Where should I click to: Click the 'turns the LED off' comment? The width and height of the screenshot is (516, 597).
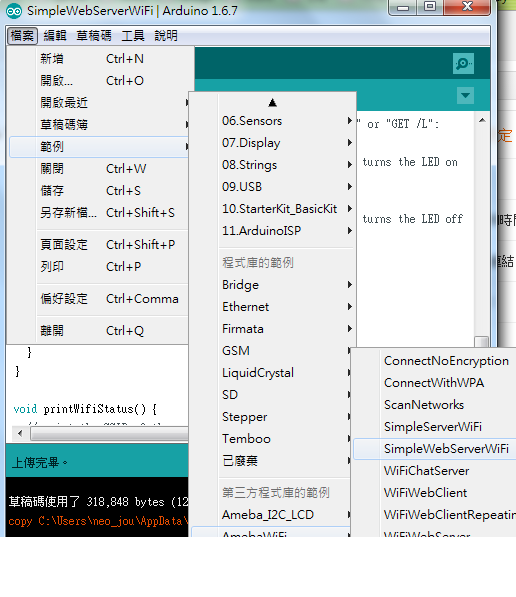412,219
